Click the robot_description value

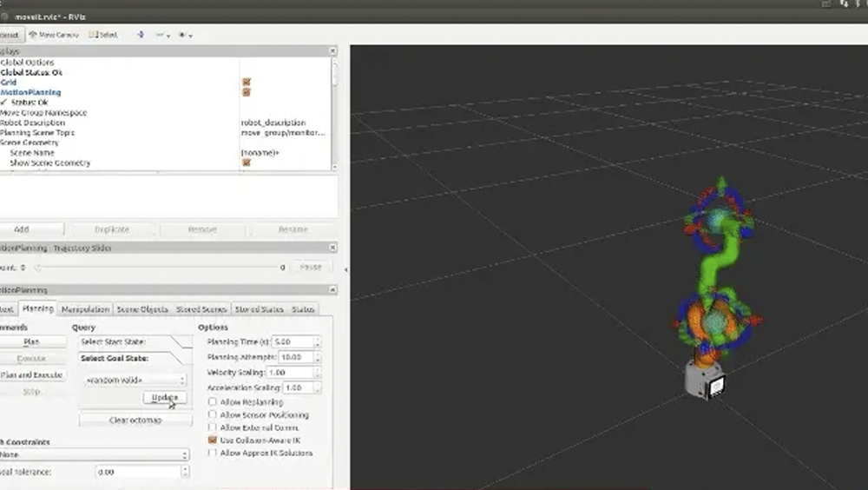tap(273, 122)
